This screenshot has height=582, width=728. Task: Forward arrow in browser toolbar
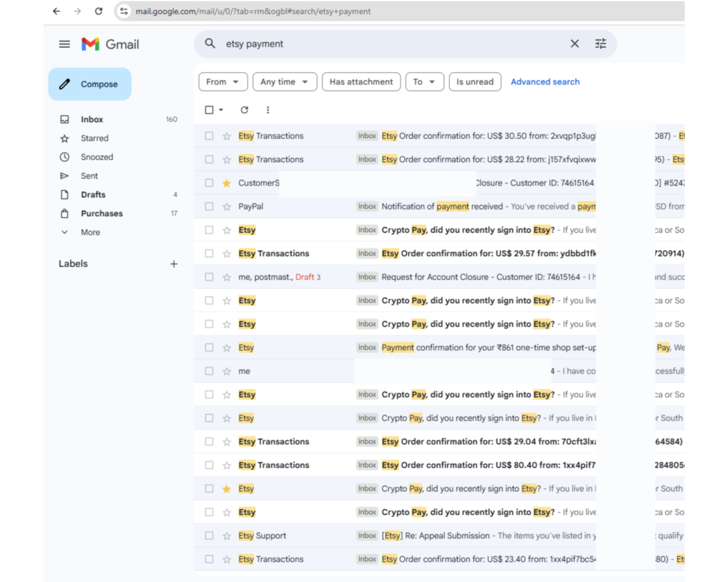point(77,11)
